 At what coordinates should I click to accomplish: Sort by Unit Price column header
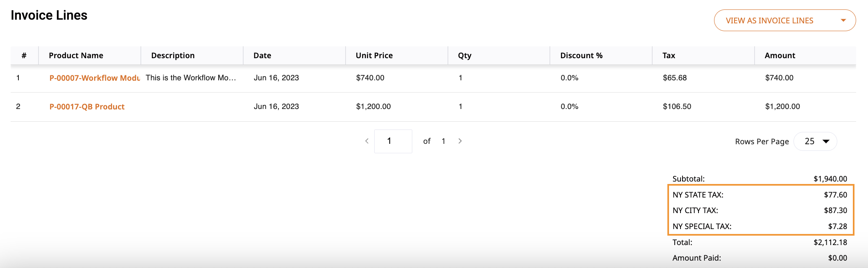(x=374, y=55)
